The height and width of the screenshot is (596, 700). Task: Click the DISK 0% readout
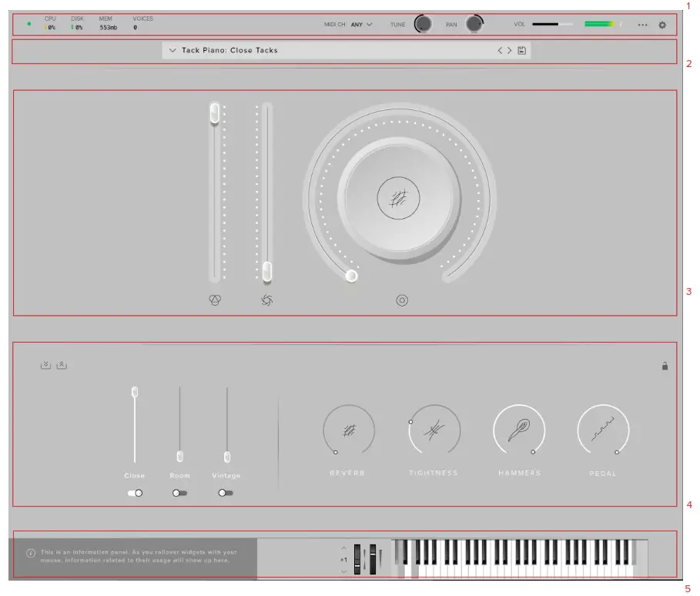(x=77, y=23)
